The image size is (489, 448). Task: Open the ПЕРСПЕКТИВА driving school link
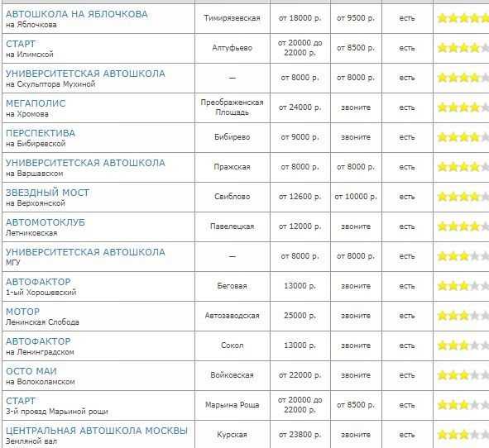tap(41, 133)
